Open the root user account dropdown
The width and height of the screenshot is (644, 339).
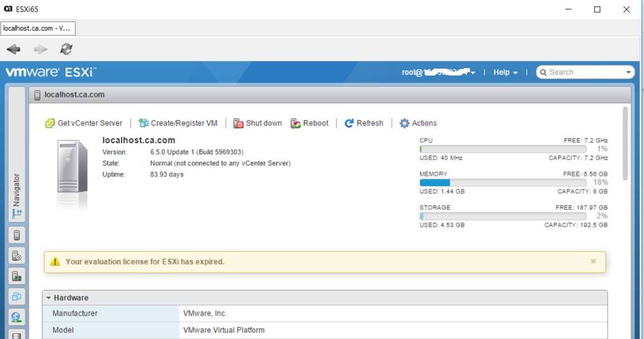439,72
